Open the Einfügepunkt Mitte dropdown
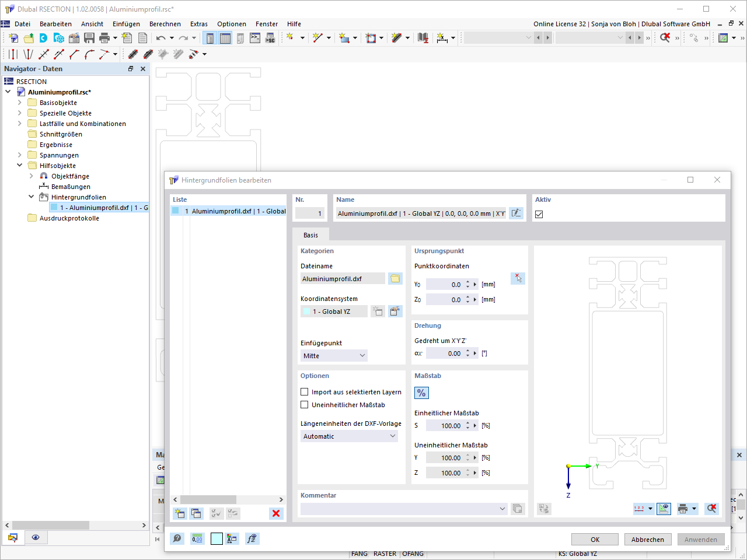The height and width of the screenshot is (560, 747). pyautogui.click(x=334, y=356)
